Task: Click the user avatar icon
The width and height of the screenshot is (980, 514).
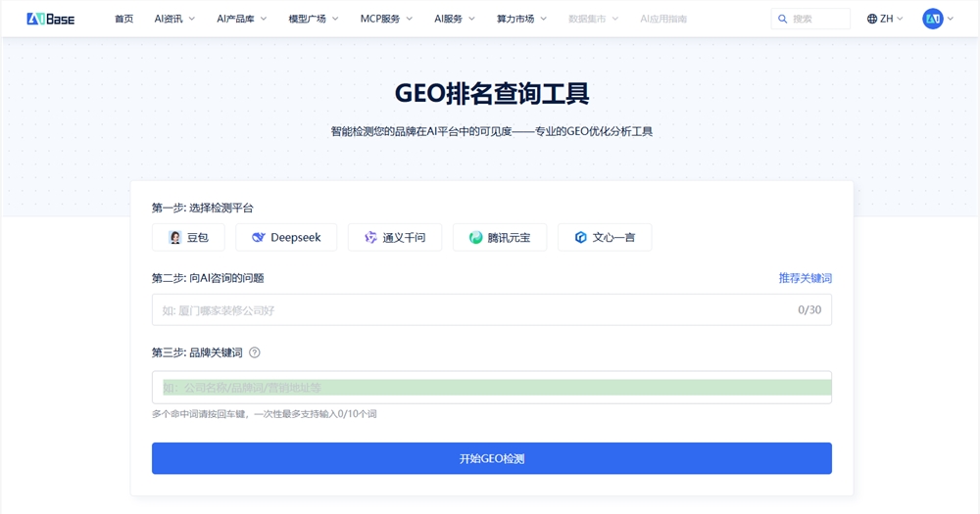Action: point(932,19)
